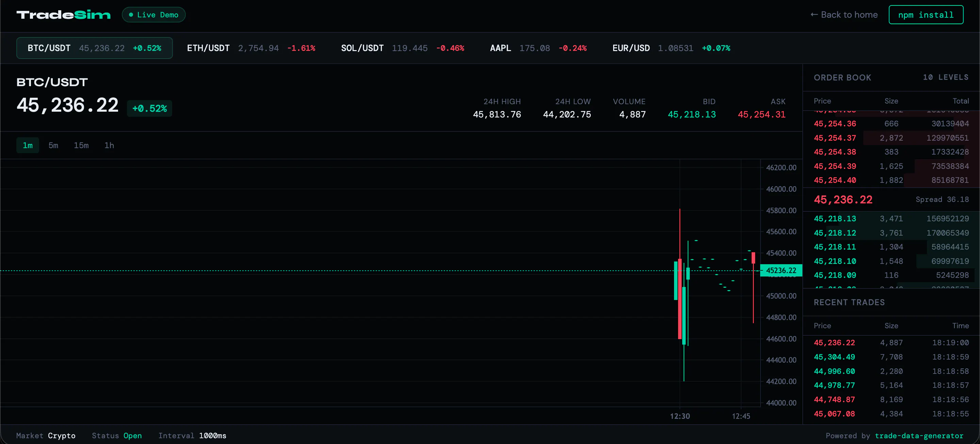
Task: Click recent trade priced 45,067.08
Action: tap(891, 414)
